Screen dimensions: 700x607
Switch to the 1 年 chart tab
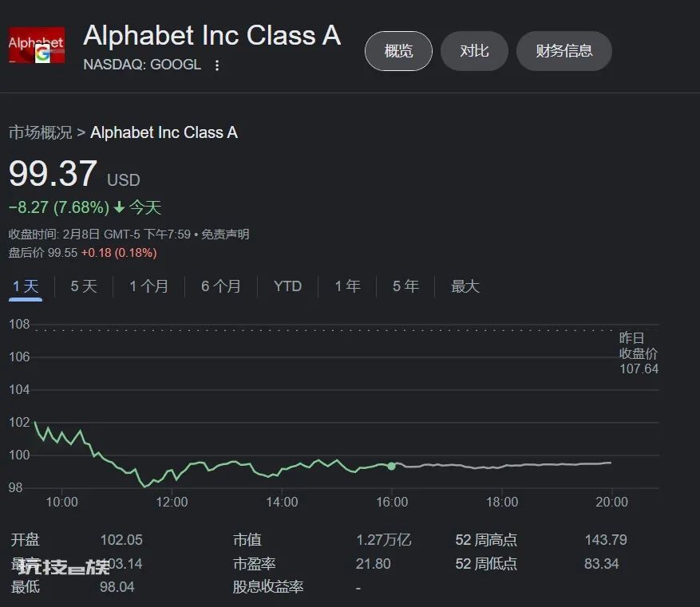347,286
